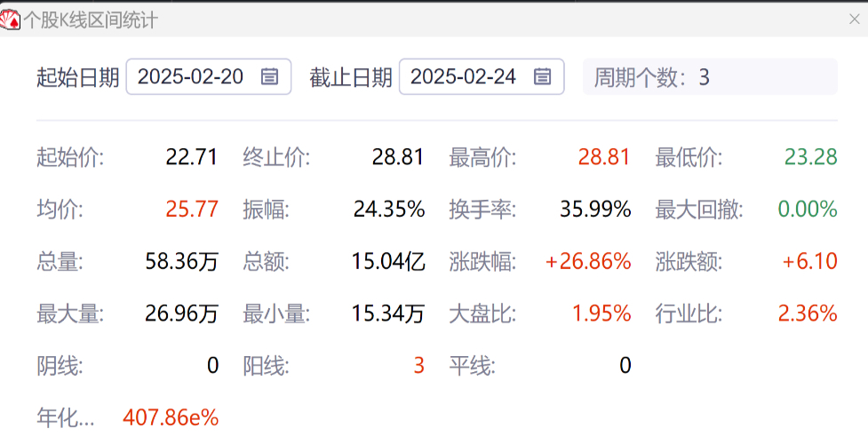
Task: Select the 总额 value 15.04亿
Action: [x=389, y=262]
